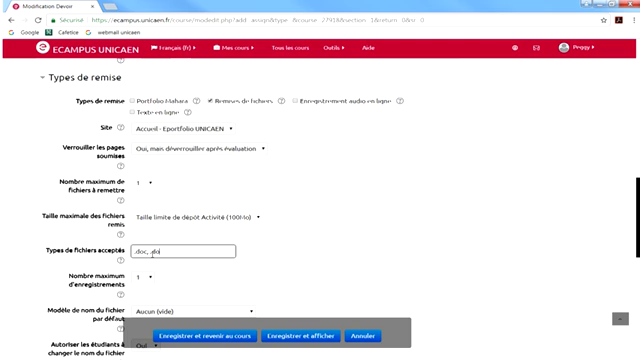Open help for Nombre maximum d'enregistrements
Viewport: 640px width, 360px height.
click(x=120, y=295)
